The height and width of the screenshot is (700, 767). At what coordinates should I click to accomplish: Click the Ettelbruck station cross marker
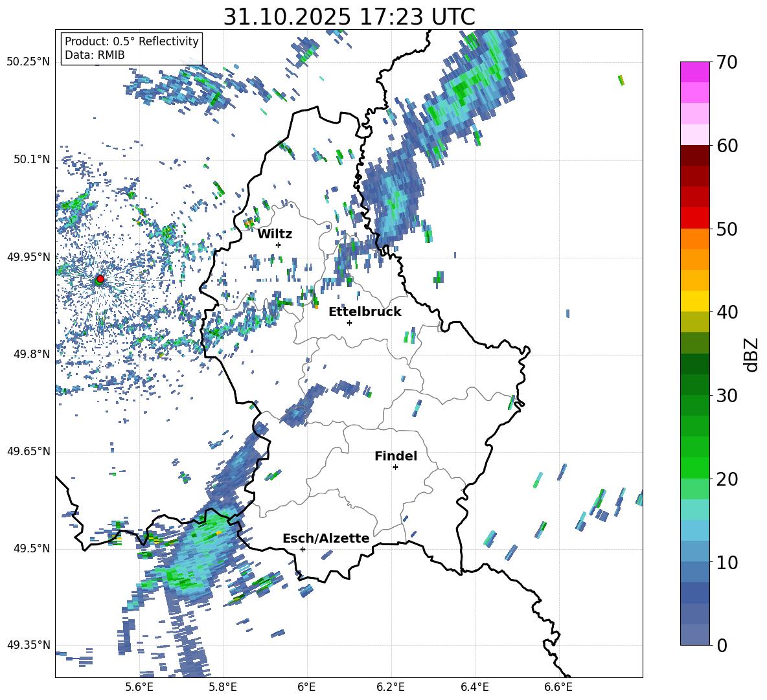click(349, 322)
